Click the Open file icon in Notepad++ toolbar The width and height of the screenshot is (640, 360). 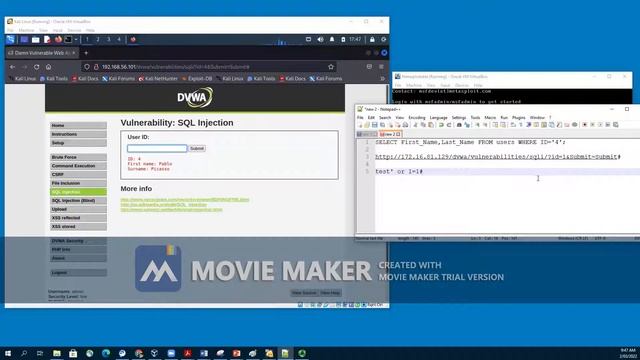[367, 124]
